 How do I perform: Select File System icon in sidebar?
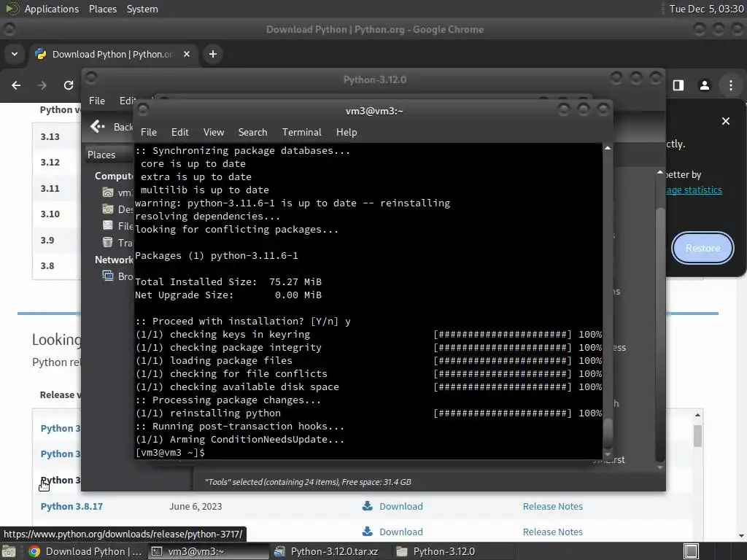pyautogui.click(x=108, y=226)
